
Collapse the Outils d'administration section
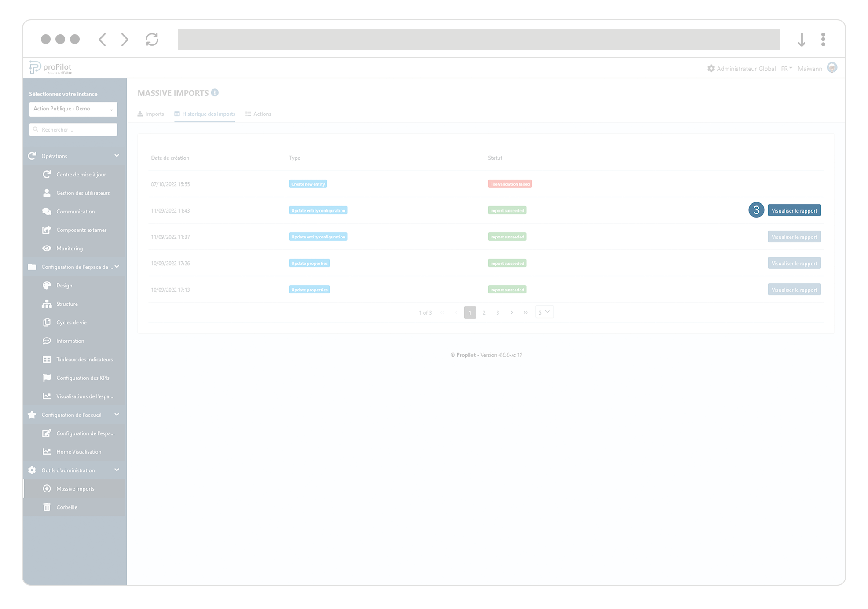tap(117, 470)
